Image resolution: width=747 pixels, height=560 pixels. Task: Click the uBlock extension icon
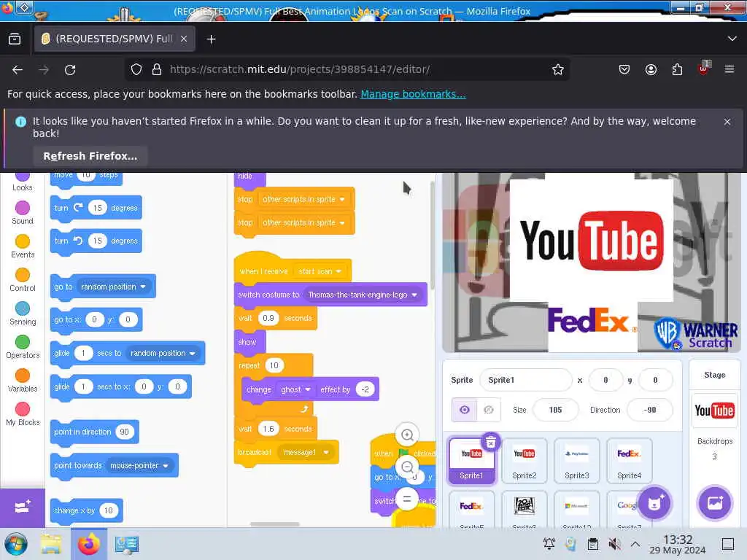[703, 69]
